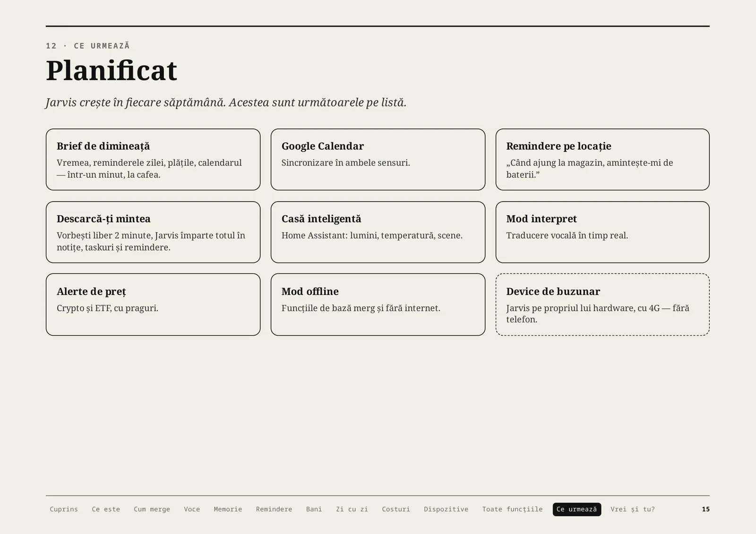Open the Dispozitive section
Viewport: 756px width, 534px height.
coord(446,509)
